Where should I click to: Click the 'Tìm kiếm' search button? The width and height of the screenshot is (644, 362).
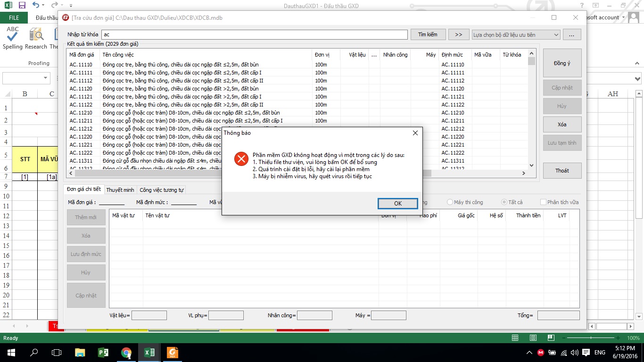pyautogui.click(x=428, y=34)
